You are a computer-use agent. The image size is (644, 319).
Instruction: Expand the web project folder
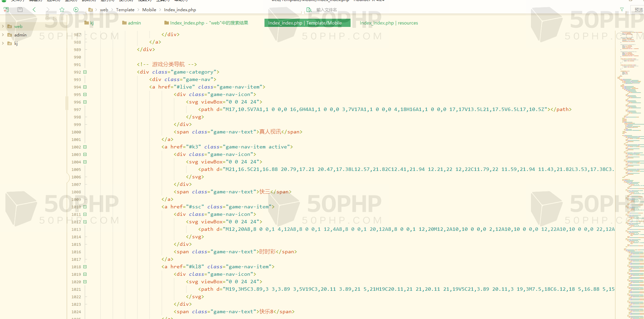(x=3, y=26)
